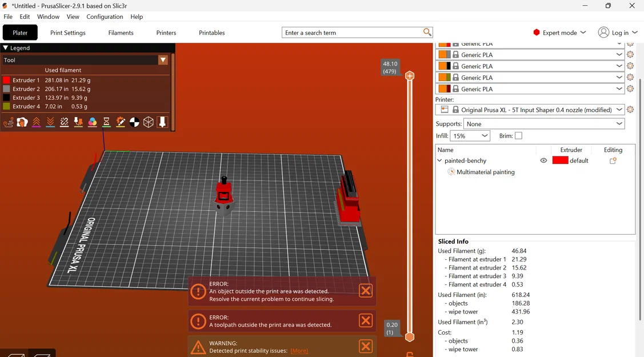Open settings gear for black Generic PLA filament

pos(630,66)
